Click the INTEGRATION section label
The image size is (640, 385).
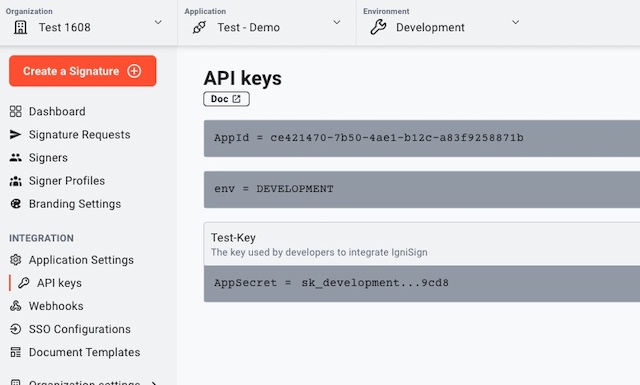click(x=42, y=238)
